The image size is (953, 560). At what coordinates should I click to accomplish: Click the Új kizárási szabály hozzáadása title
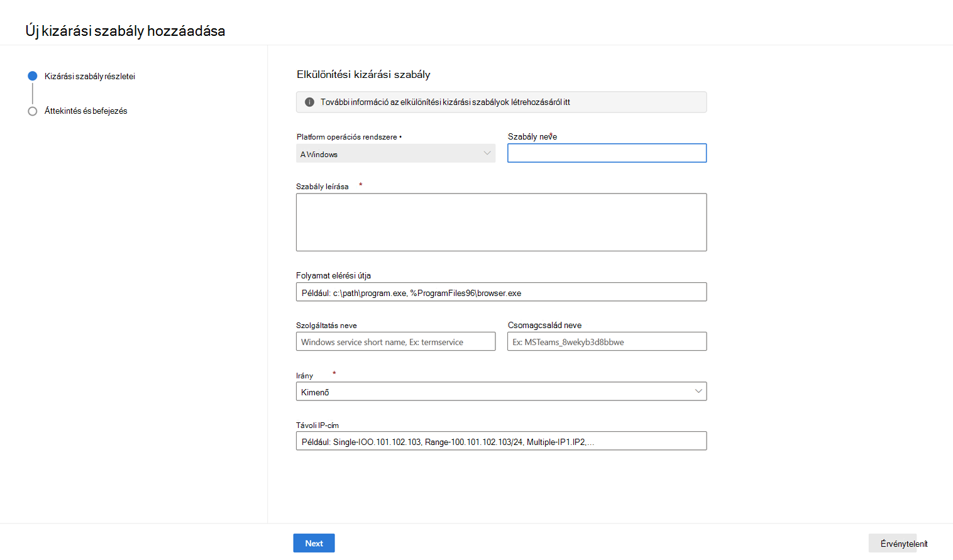[125, 31]
